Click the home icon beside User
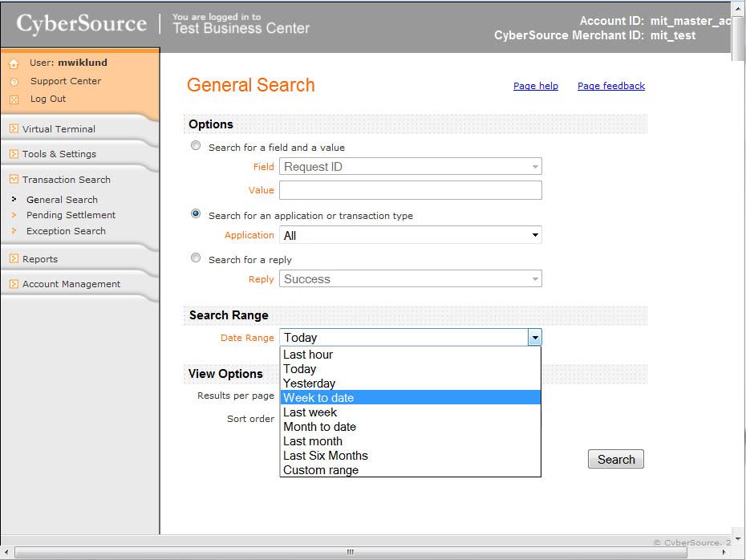 (14, 63)
